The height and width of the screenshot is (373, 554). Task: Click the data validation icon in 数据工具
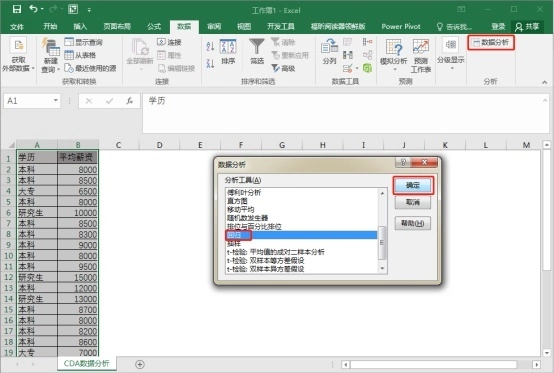pyautogui.click(x=347, y=68)
